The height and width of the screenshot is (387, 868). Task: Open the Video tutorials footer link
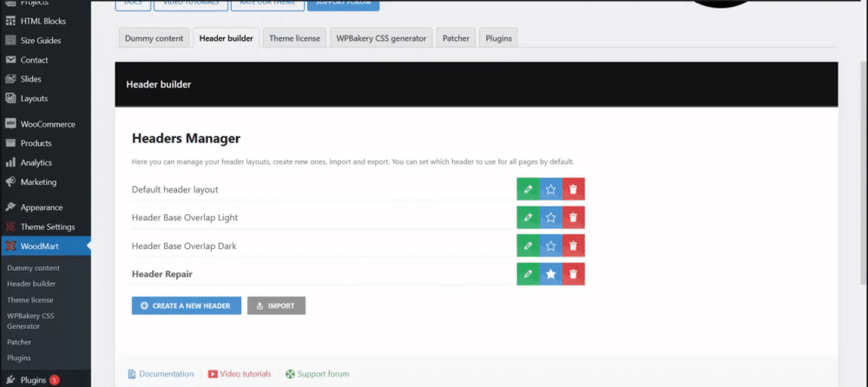[240, 374]
